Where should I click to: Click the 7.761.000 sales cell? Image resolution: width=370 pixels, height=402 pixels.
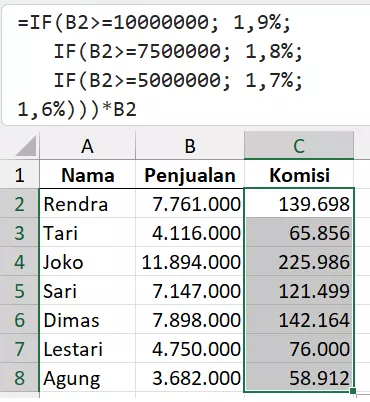pyautogui.click(x=190, y=203)
